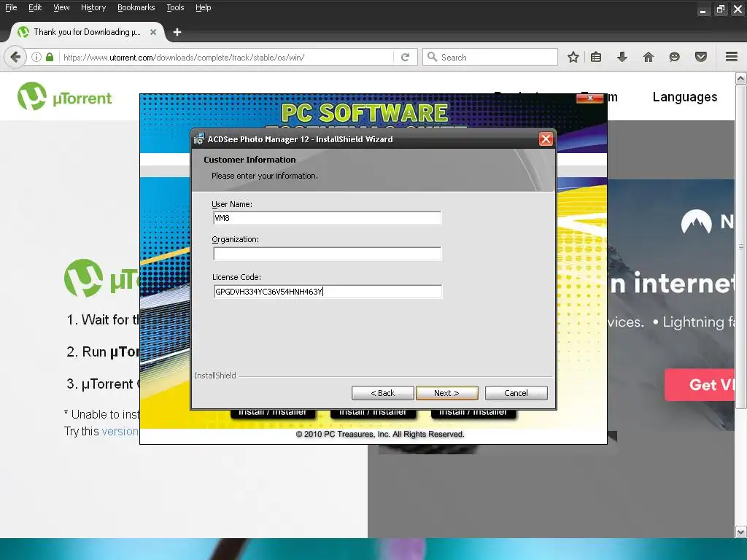Click the '2. Run µTorrent' step text
This screenshot has height=560, width=747.
[103, 352]
